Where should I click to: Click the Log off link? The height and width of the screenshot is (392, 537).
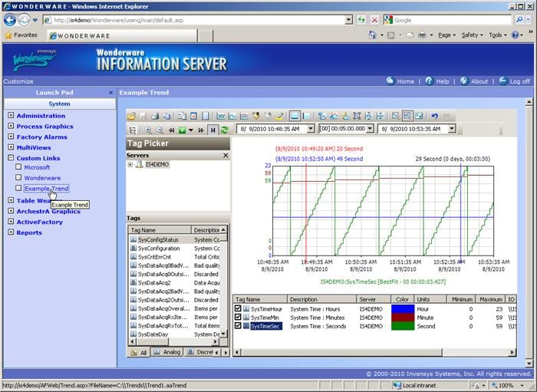[x=515, y=81]
